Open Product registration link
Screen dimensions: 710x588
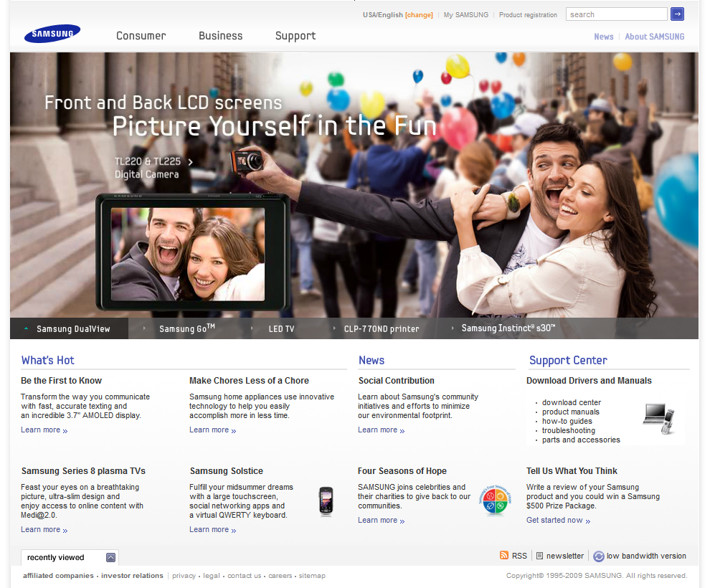(x=528, y=15)
